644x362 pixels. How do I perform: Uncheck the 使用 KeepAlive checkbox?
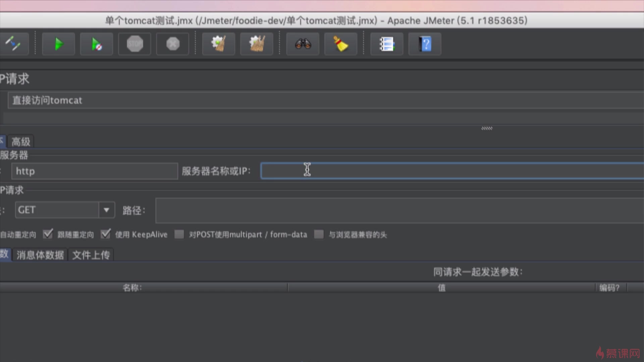click(106, 234)
